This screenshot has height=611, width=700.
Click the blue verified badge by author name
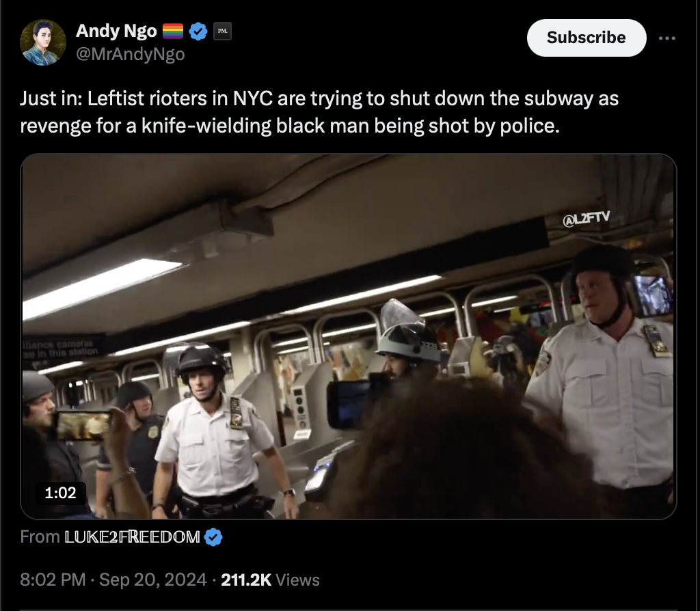point(198,31)
